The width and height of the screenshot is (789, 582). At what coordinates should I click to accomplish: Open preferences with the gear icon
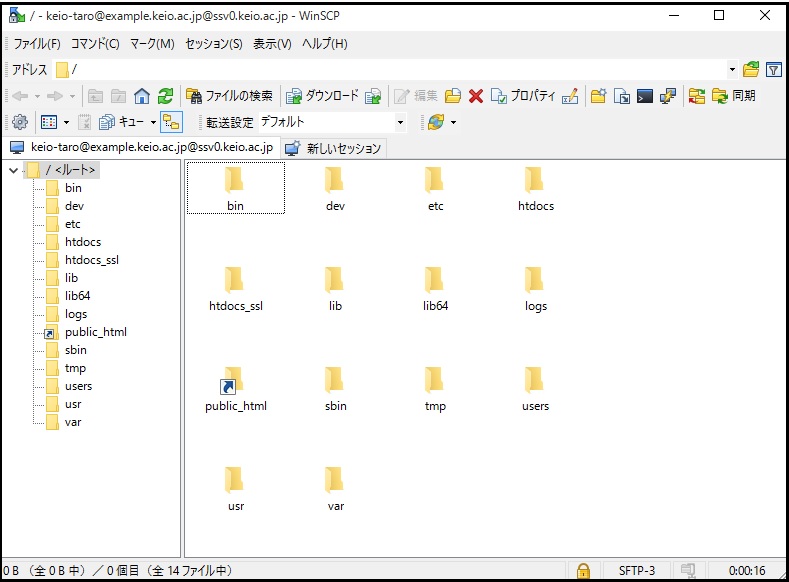19,122
